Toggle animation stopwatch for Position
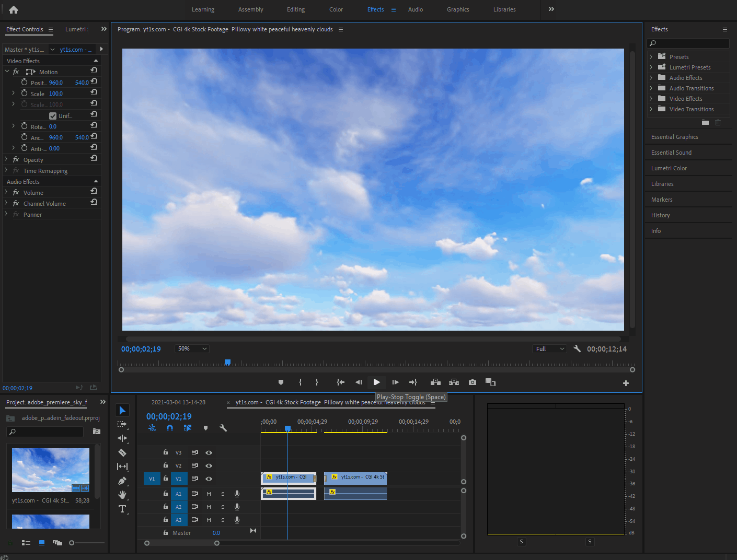The width and height of the screenshot is (737, 560). tap(24, 82)
